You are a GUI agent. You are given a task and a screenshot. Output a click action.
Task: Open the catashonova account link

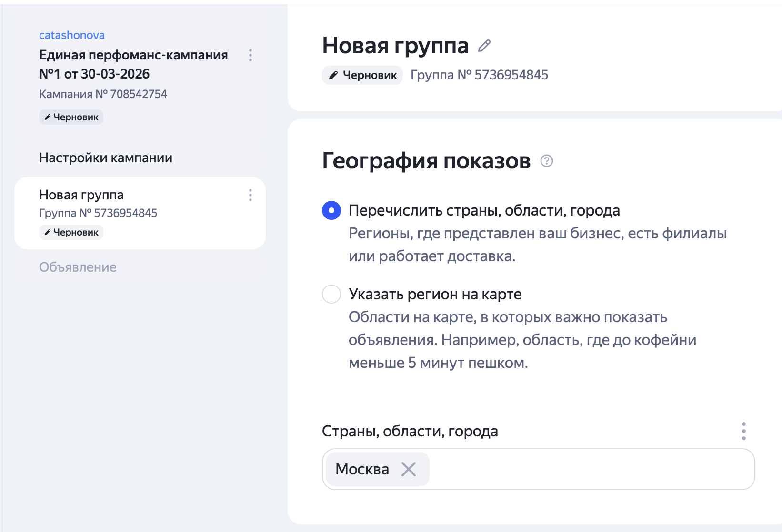tap(71, 35)
